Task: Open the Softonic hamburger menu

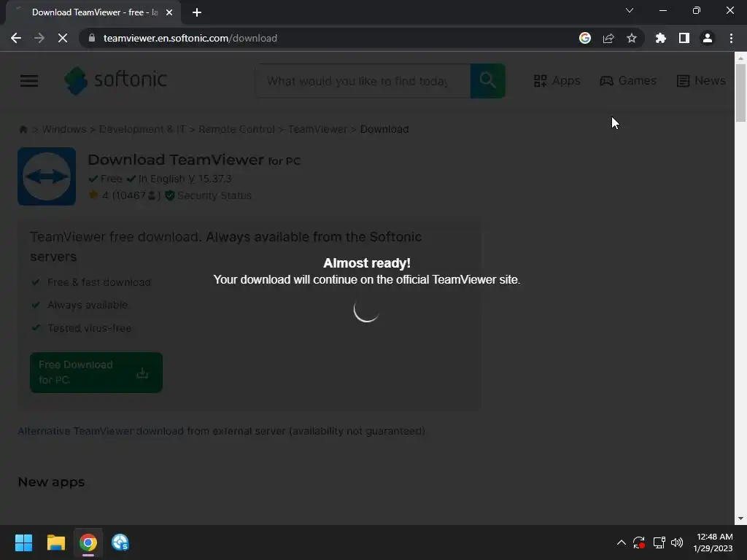Action: (29, 80)
